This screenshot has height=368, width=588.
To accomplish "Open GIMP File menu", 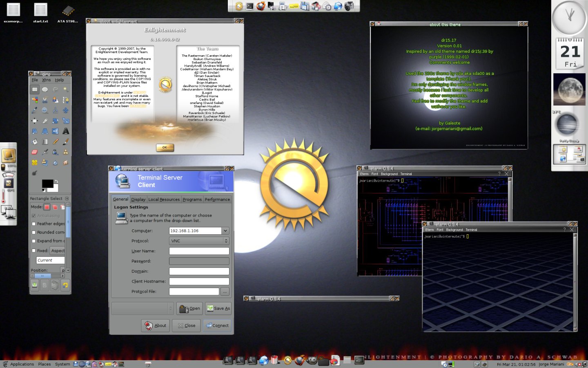I will (x=35, y=80).
